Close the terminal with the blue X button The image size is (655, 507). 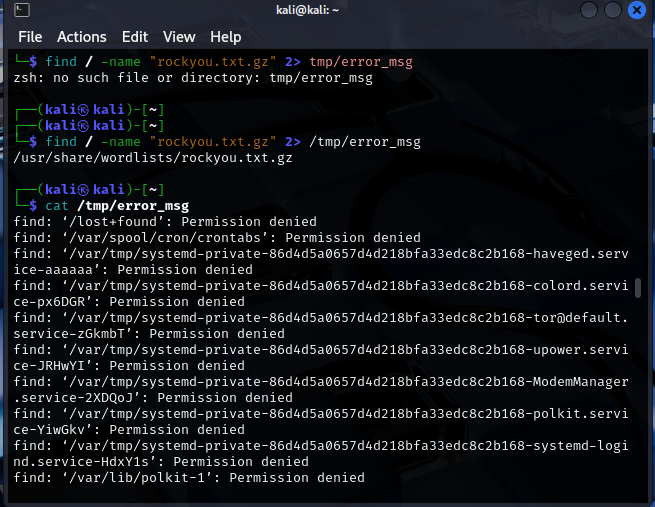tap(637, 10)
